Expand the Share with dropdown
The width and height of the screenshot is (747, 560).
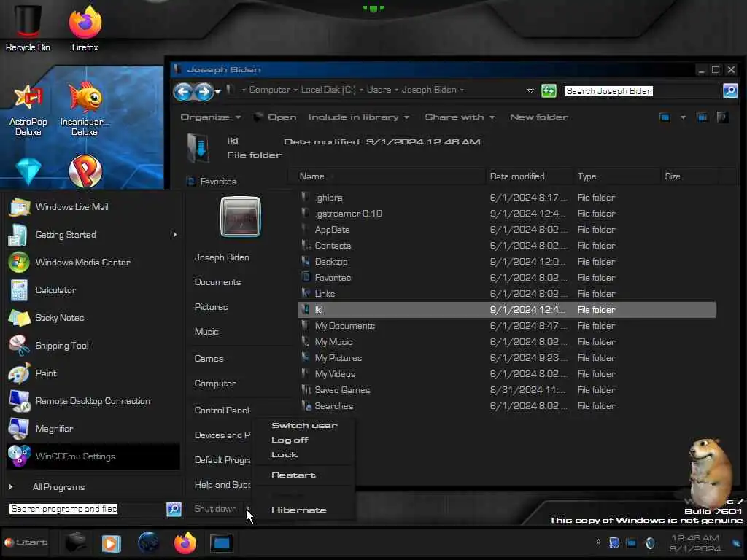[460, 117]
